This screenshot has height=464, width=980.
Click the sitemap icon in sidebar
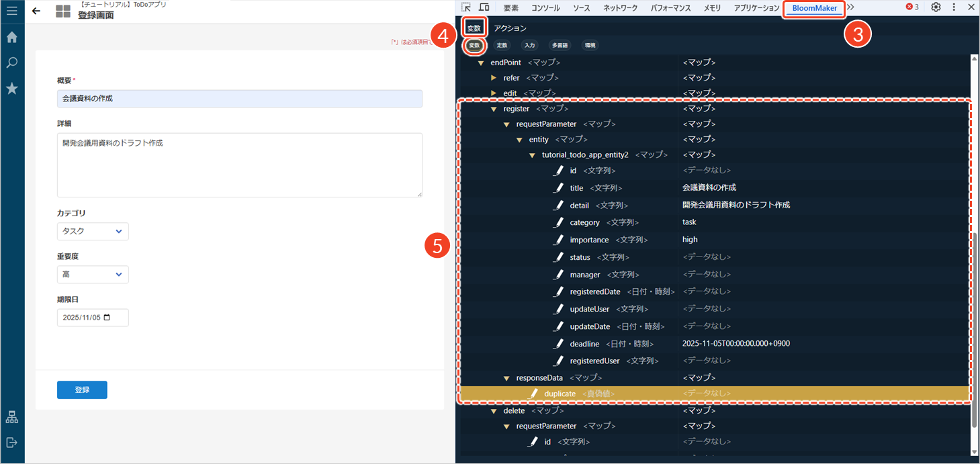click(11, 417)
